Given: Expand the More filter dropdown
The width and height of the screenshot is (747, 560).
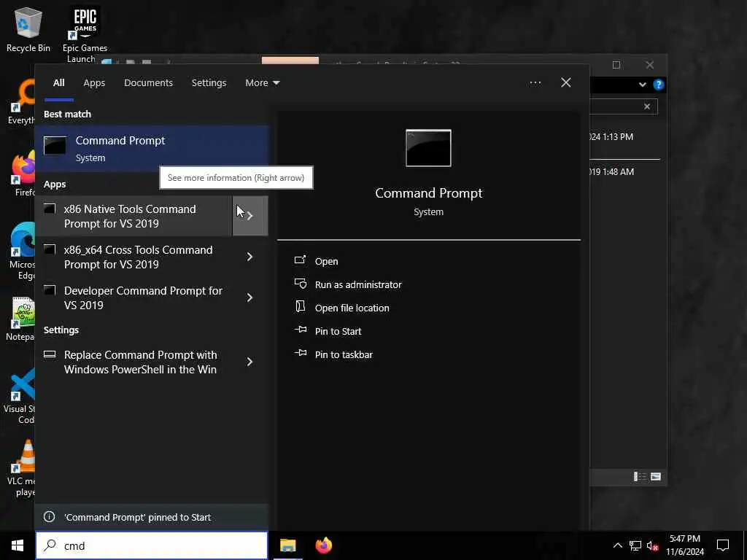Looking at the screenshot, I should [262, 83].
